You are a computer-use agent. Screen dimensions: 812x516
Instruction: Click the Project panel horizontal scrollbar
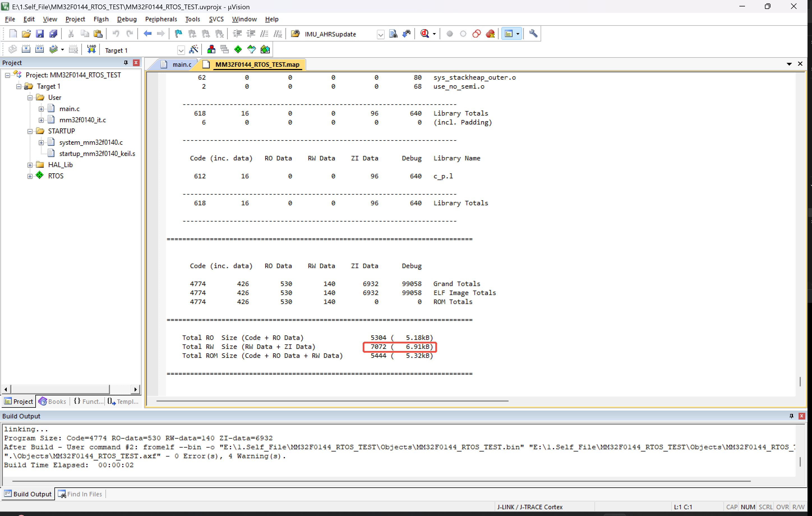[x=61, y=389]
